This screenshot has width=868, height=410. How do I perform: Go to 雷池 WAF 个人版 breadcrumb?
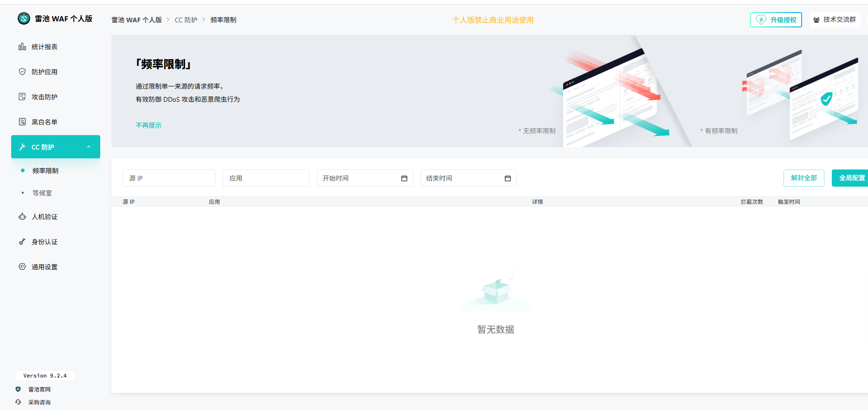[x=136, y=20]
